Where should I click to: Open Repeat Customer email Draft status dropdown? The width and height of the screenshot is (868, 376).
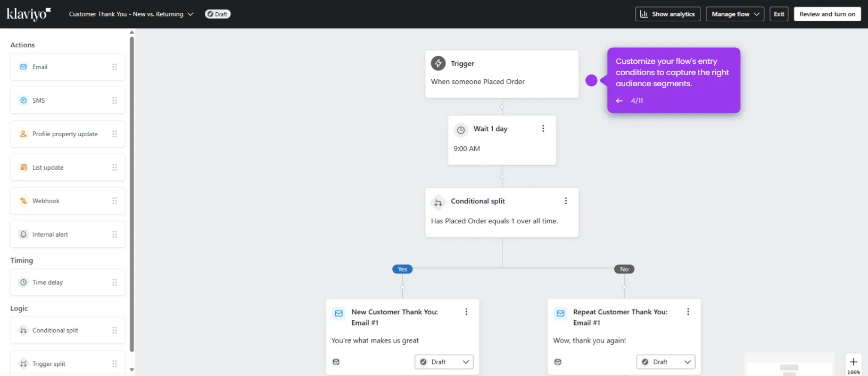click(x=666, y=362)
